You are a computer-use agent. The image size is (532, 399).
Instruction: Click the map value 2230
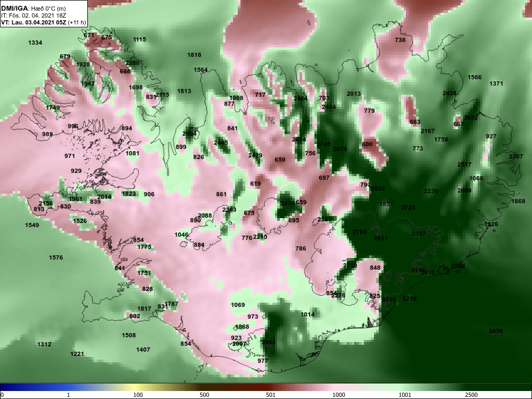(431, 192)
